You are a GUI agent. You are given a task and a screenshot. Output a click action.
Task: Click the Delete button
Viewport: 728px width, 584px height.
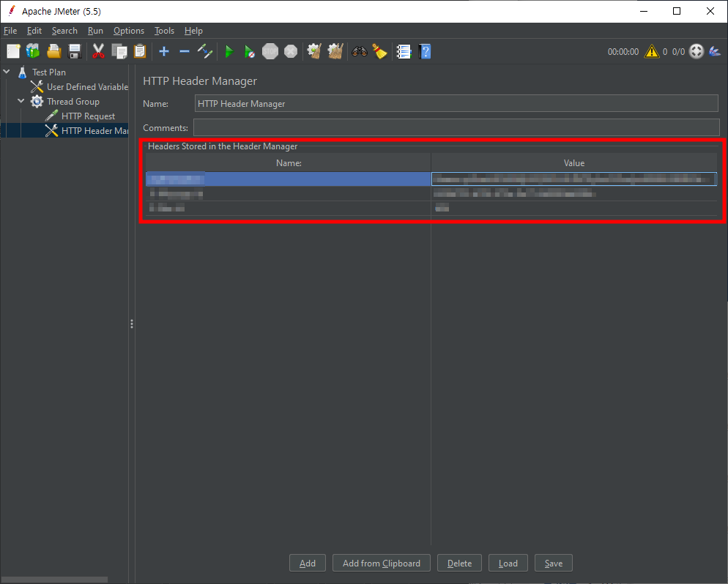[x=459, y=563]
